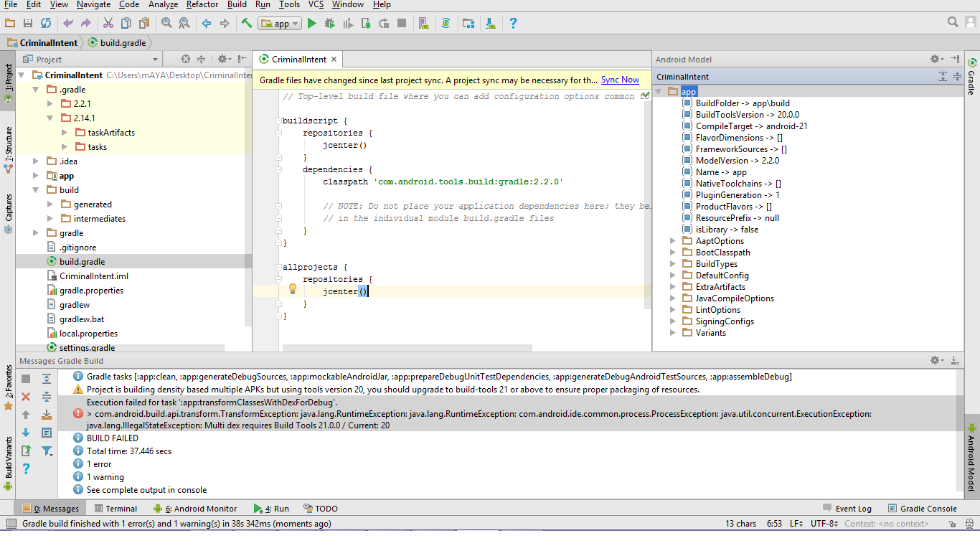Click the intention lightbulb in the editor

(x=293, y=289)
